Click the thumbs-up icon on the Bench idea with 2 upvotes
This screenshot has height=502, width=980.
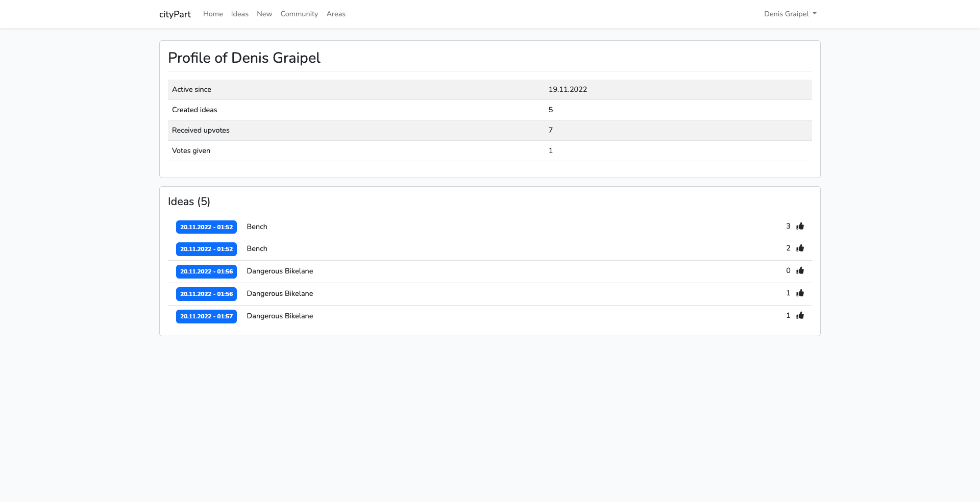point(800,248)
